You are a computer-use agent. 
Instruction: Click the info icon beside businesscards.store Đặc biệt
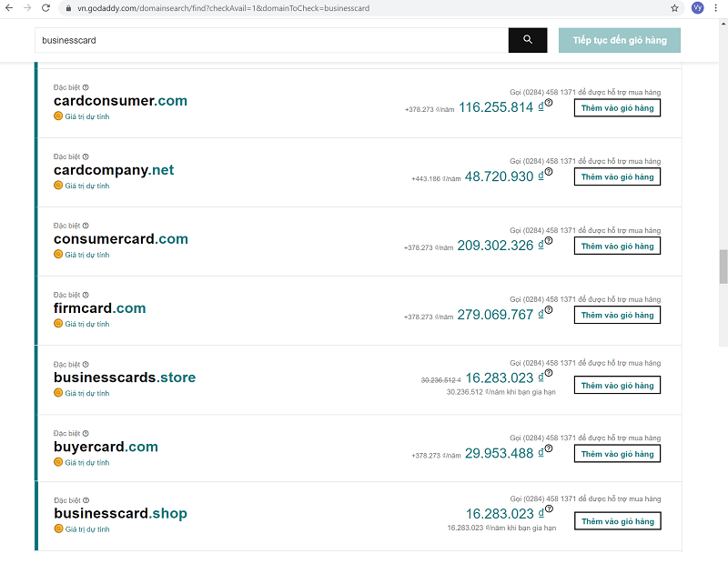click(86, 365)
